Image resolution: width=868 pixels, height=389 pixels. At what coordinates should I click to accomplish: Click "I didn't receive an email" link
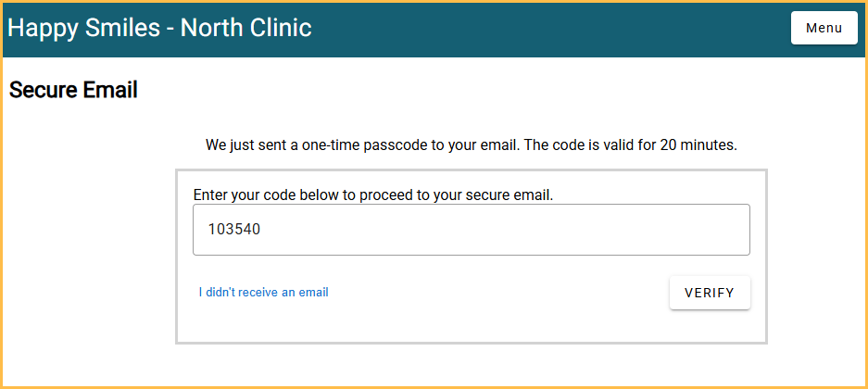click(x=264, y=293)
